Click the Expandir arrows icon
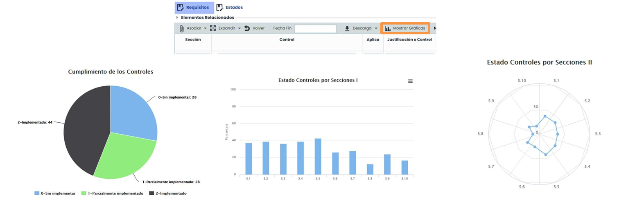Screen dimensions: 644x200 click(x=213, y=28)
